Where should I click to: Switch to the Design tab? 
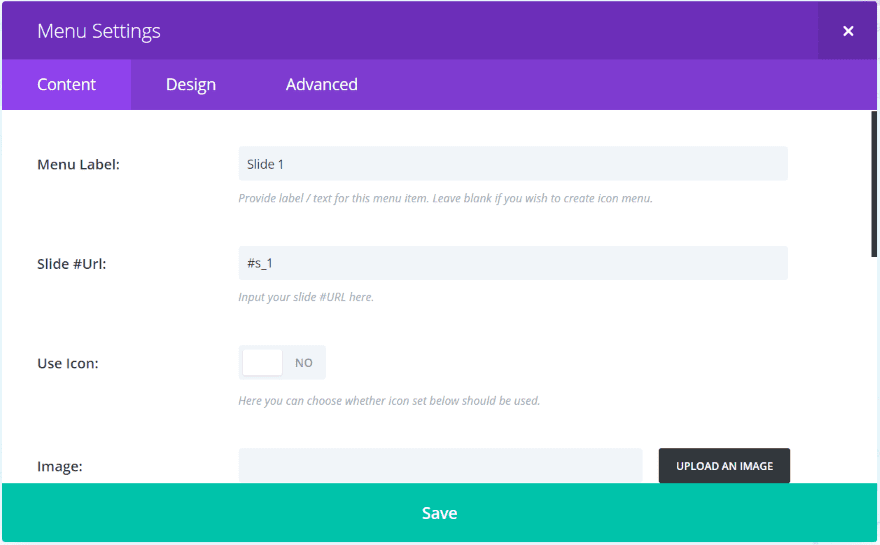[x=191, y=85]
